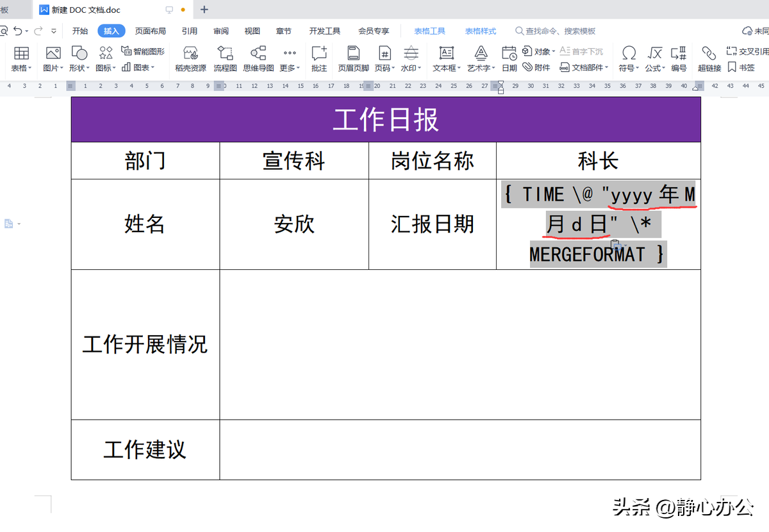The image size is (769, 532).
Task: Open the undo history dropdown arrow
Action: click(26, 31)
